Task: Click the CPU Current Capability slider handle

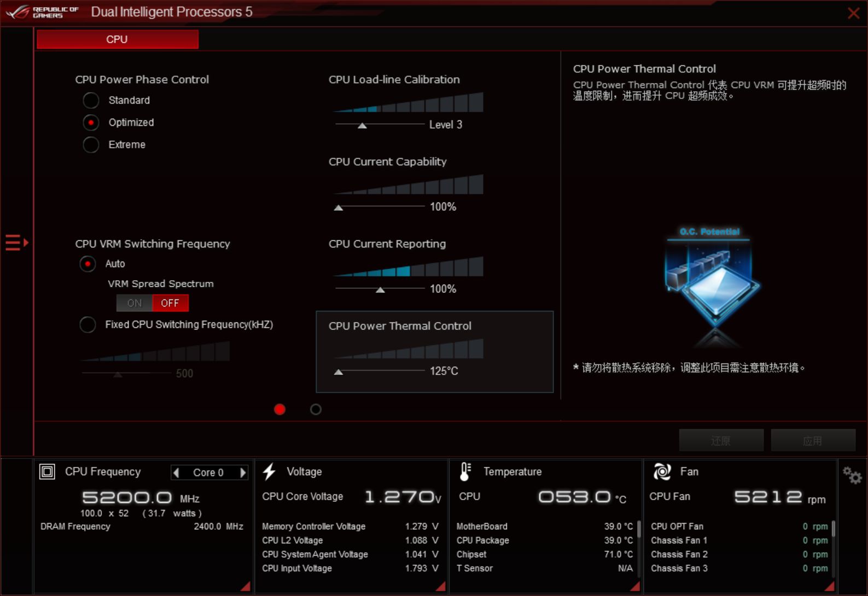Action: (339, 207)
